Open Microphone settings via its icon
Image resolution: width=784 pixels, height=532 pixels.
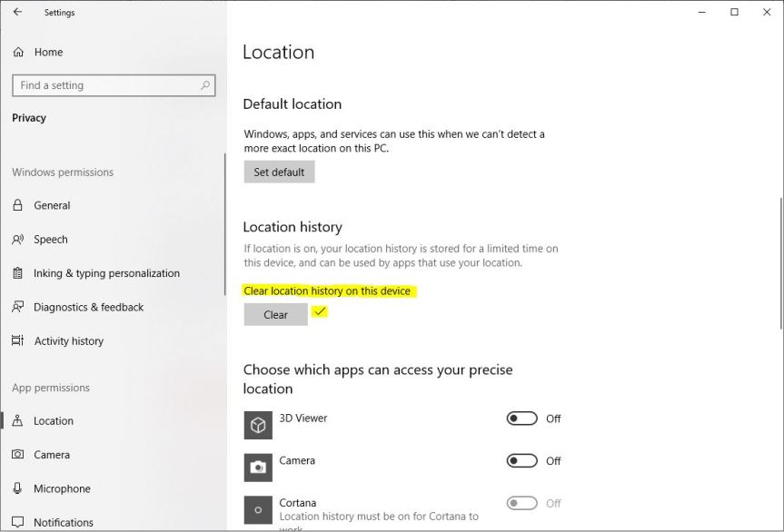tap(18, 488)
